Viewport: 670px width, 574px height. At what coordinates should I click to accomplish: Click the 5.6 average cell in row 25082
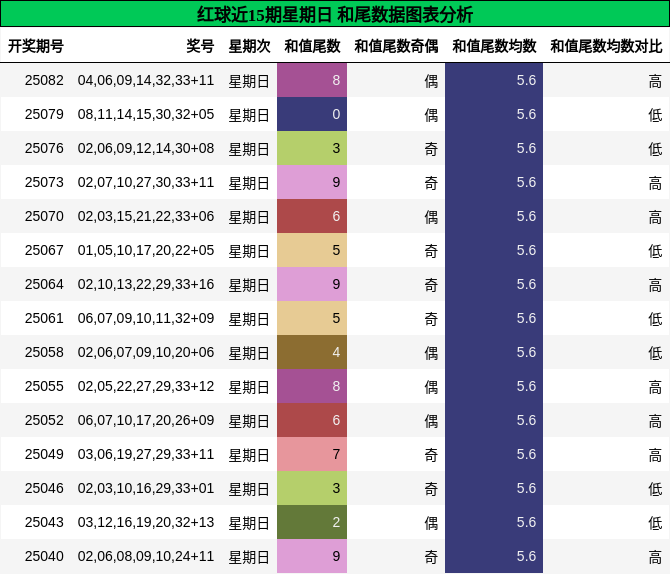[x=494, y=80]
